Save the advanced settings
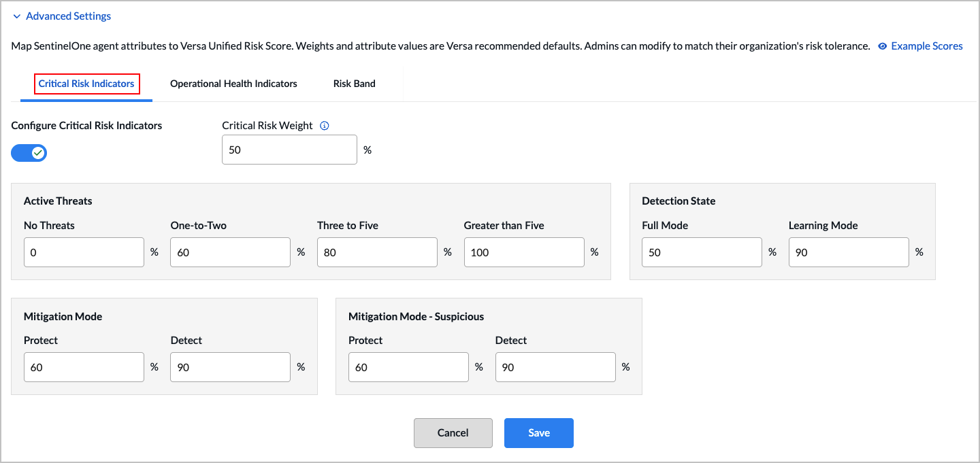980x463 pixels. 539,433
